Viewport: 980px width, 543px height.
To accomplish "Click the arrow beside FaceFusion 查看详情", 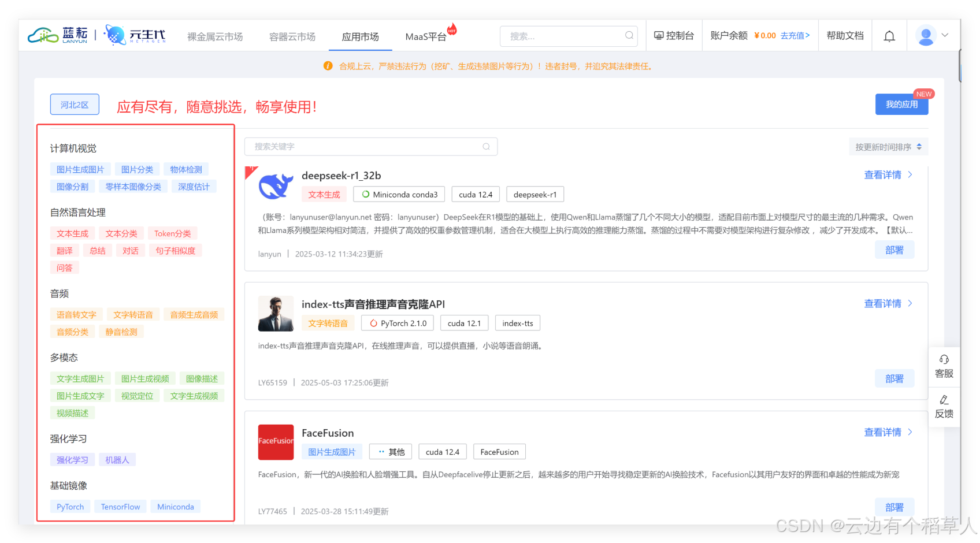I will [910, 432].
